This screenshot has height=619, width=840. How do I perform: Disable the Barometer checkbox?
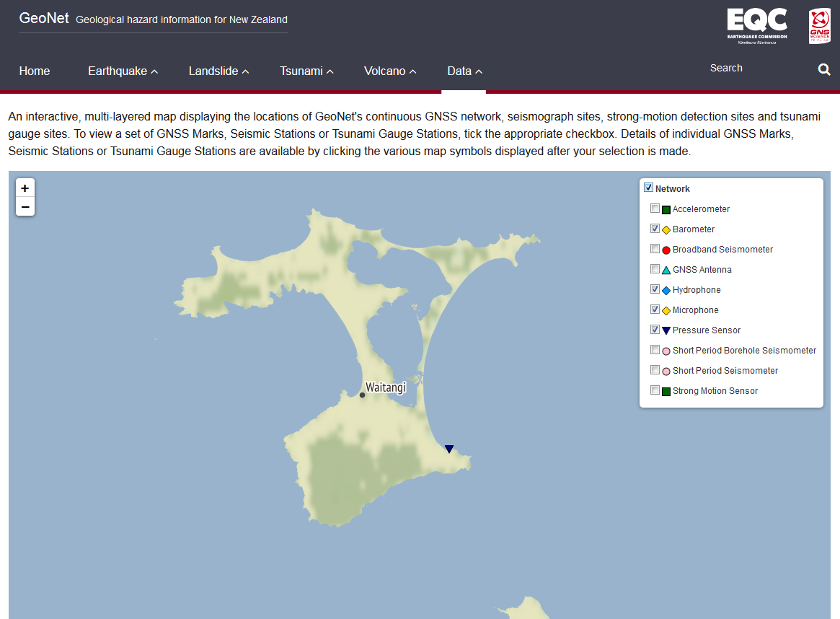[x=655, y=228]
